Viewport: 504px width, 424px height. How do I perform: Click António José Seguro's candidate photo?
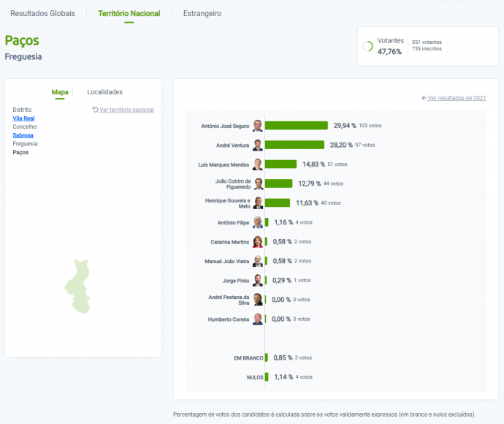[x=257, y=126]
